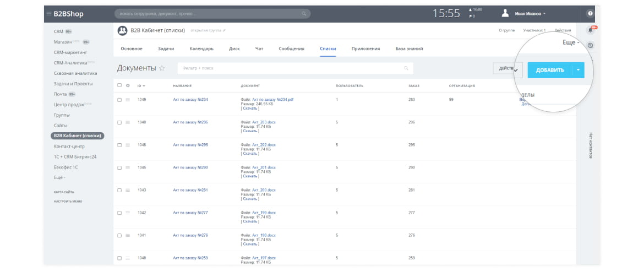Click Участники: 1 link
Screen dimensions: 644x271
coord(534,30)
